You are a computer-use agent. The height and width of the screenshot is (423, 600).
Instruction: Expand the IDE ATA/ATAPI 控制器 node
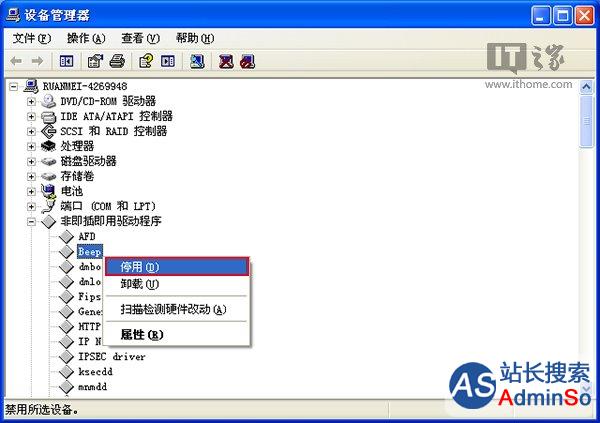click(x=31, y=116)
